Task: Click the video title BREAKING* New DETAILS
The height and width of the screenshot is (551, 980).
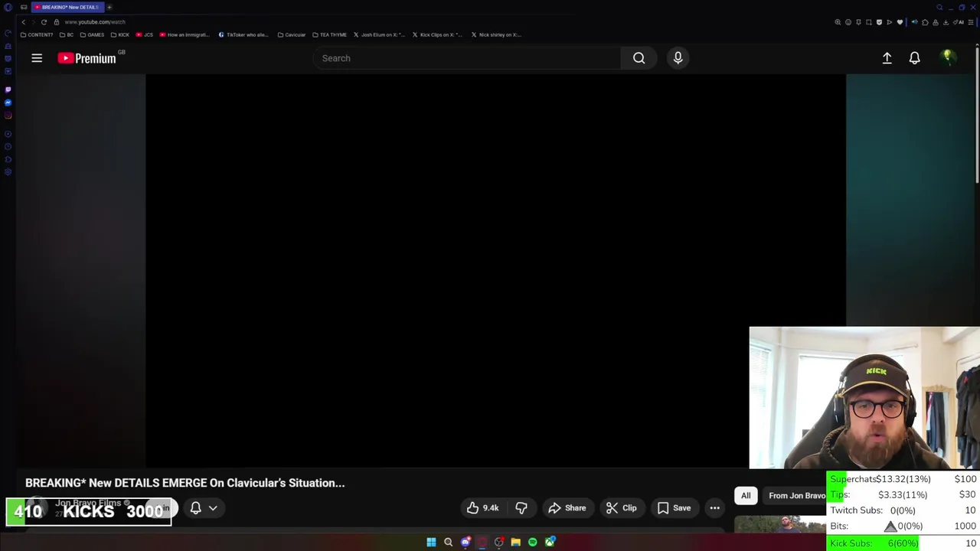Action: click(x=185, y=483)
